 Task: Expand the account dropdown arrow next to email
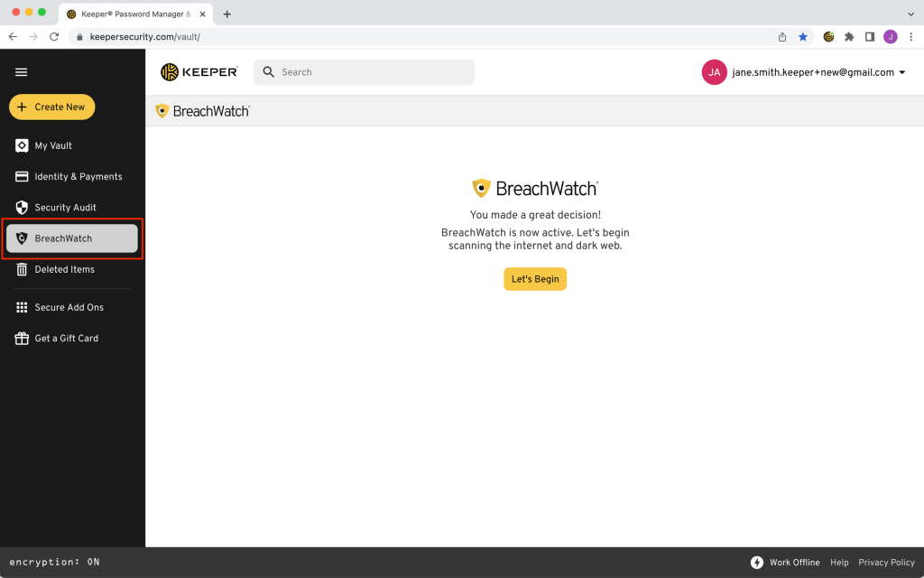coord(901,72)
